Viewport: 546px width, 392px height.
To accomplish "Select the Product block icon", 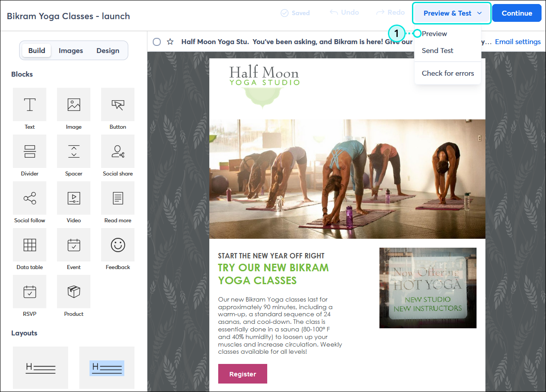I will (73, 292).
